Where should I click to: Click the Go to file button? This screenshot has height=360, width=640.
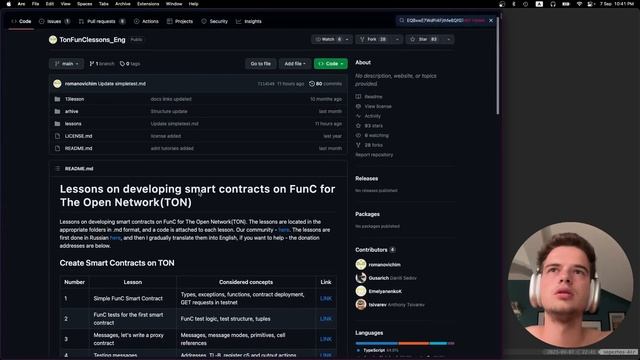click(260, 64)
